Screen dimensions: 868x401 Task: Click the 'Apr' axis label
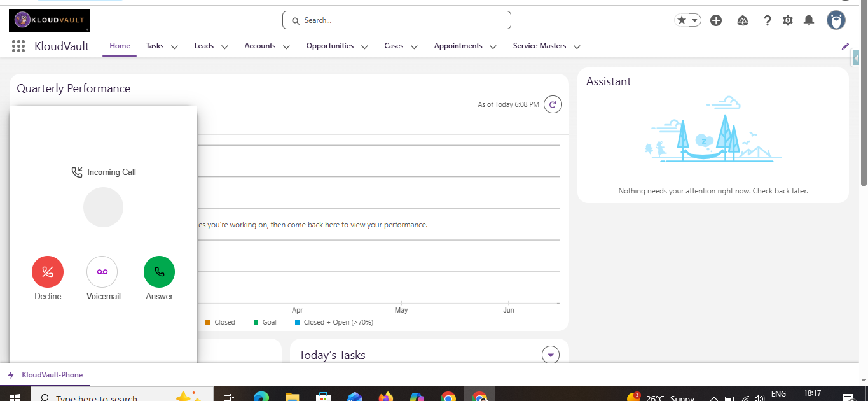(x=297, y=311)
